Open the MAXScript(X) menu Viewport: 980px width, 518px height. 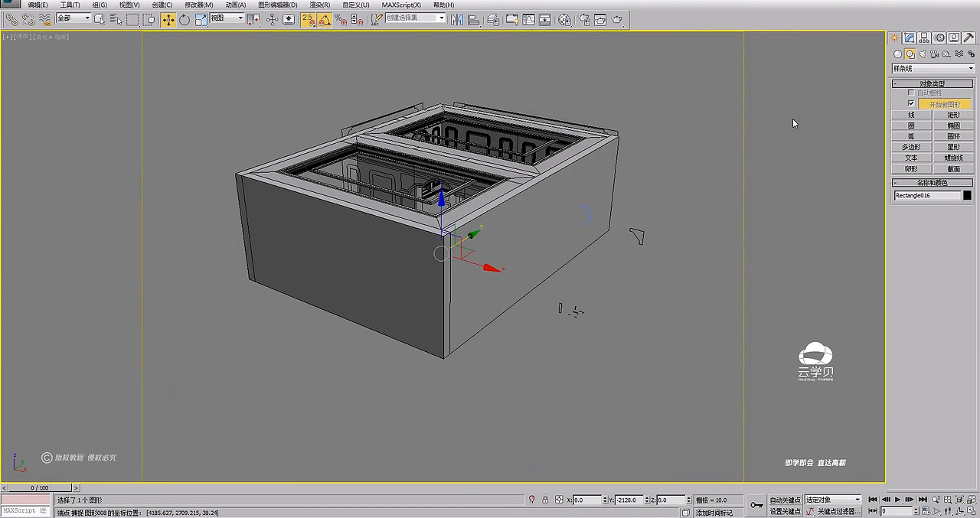(401, 5)
